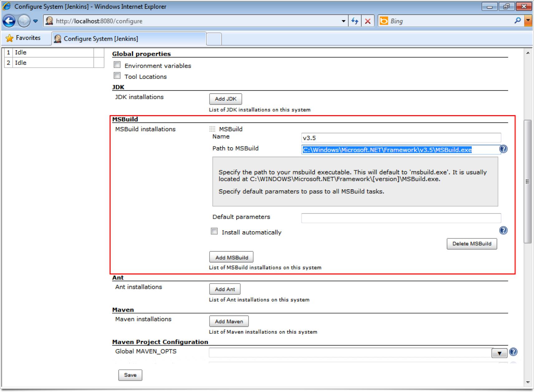The height and width of the screenshot is (392, 534).
Task: Click the page scrollbar down arrow
Action: click(528, 382)
